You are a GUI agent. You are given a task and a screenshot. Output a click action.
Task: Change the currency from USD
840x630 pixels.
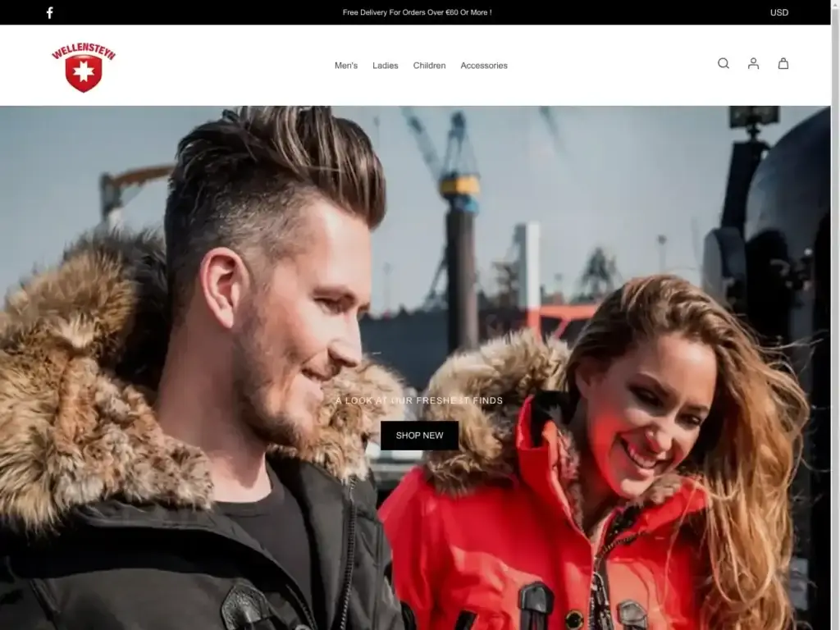[x=778, y=12]
